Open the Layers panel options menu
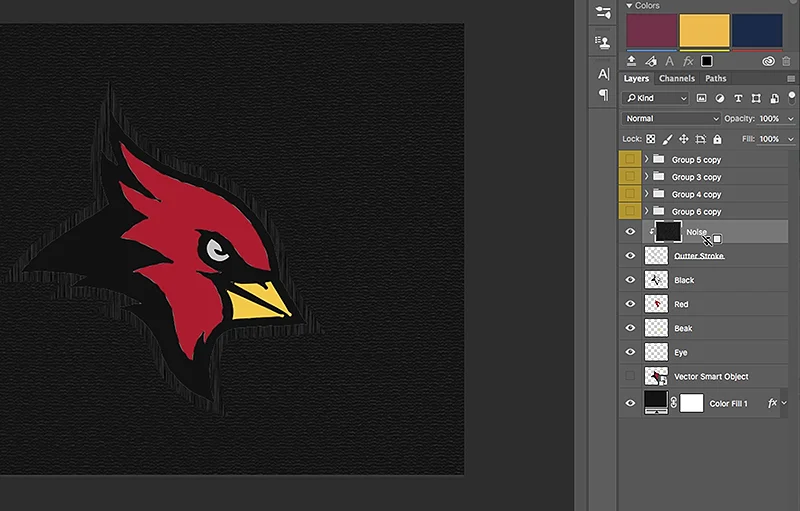This screenshot has height=511, width=800. pos(791,79)
